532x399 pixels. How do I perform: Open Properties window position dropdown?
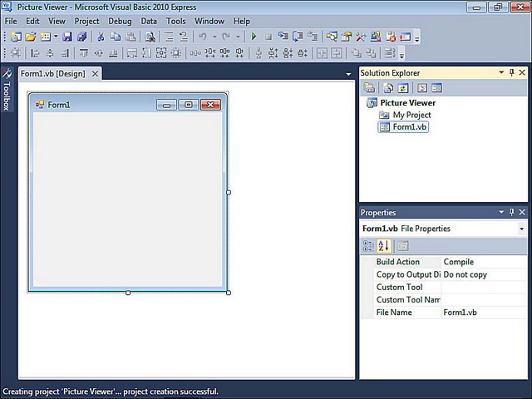click(x=501, y=212)
